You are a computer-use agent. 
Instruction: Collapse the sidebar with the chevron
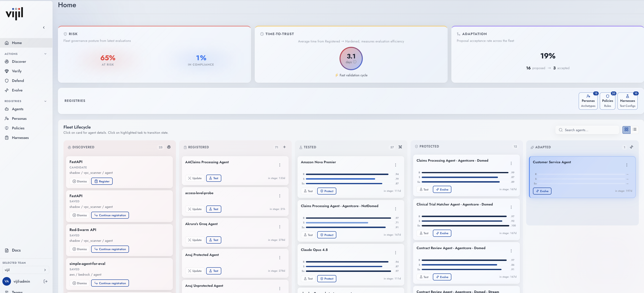(x=44, y=28)
